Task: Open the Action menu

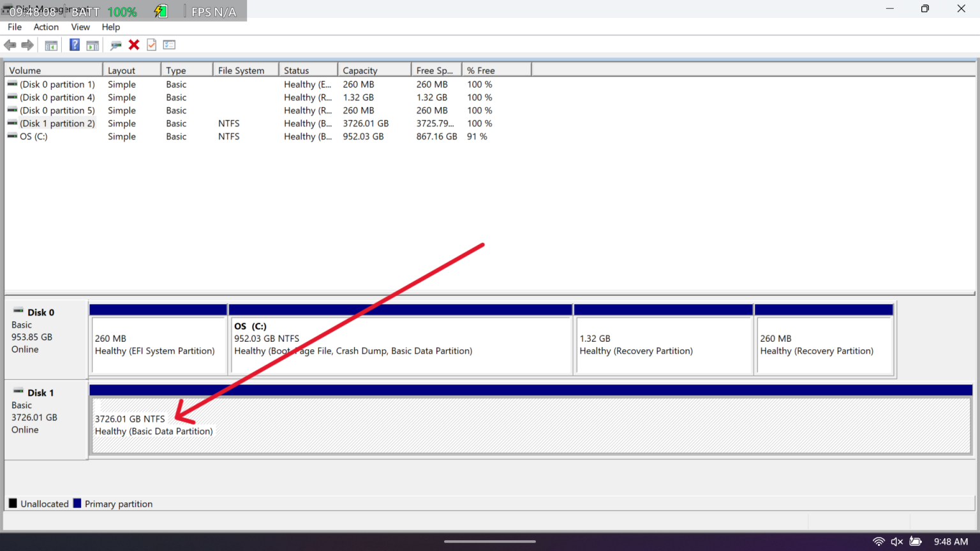Action: (x=46, y=27)
